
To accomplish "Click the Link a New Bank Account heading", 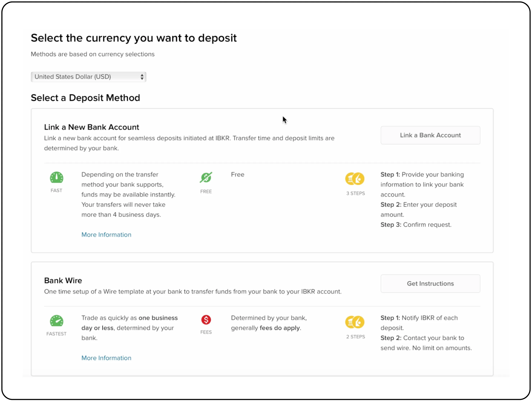I will (x=91, y=127).
